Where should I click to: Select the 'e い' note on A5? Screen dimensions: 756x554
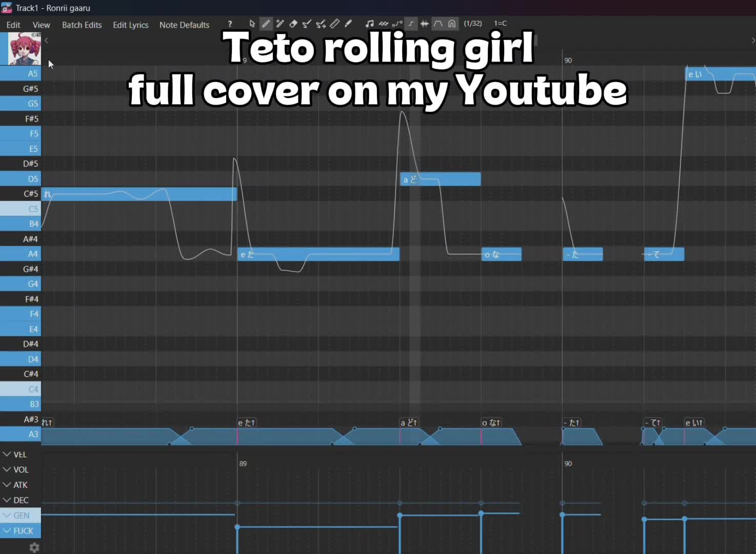click(721, 74)
